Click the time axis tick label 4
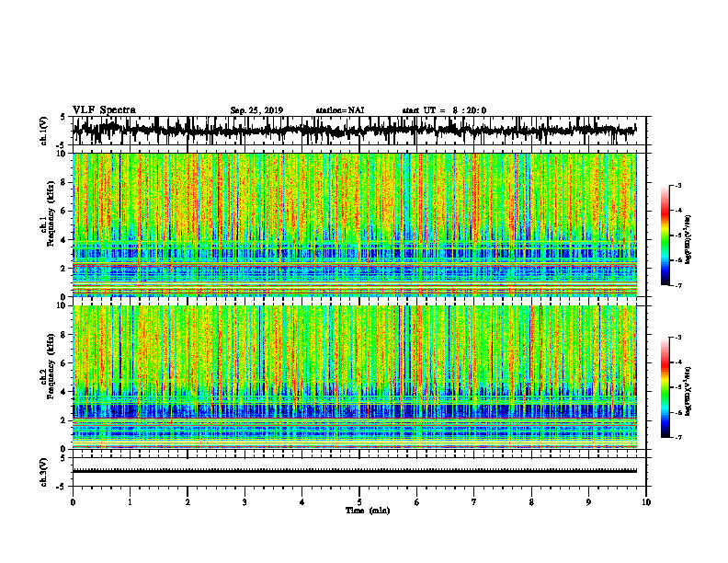Image resolution: width=728 pixels, height=563 pixels. click(302, 502)
